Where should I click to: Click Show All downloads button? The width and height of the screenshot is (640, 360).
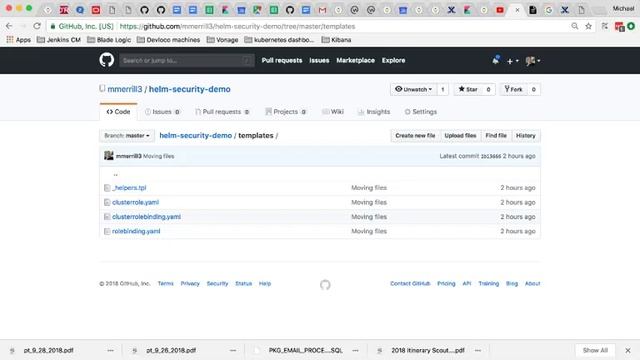pos(595,350)
